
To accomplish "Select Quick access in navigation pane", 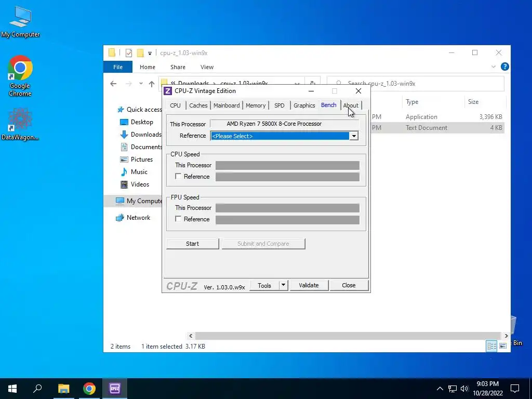I will (139, 110).
